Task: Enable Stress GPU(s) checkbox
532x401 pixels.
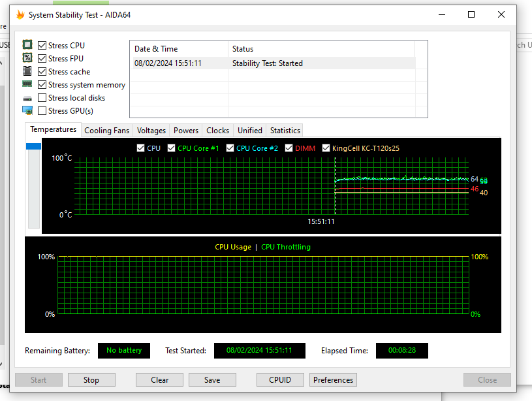Action: point(42,110)
